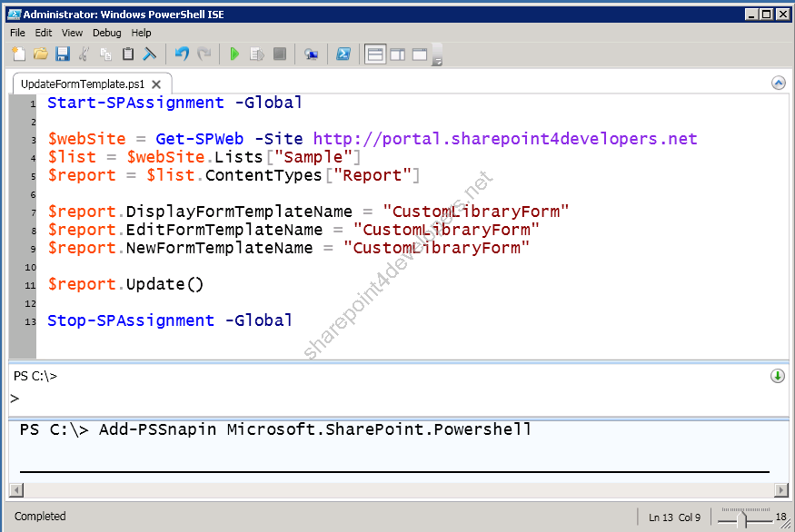Screen dimensions: 795x532
Task: Click the EditFormTemplateName property text
Action: pyautogui.click(x=224, y=230)
